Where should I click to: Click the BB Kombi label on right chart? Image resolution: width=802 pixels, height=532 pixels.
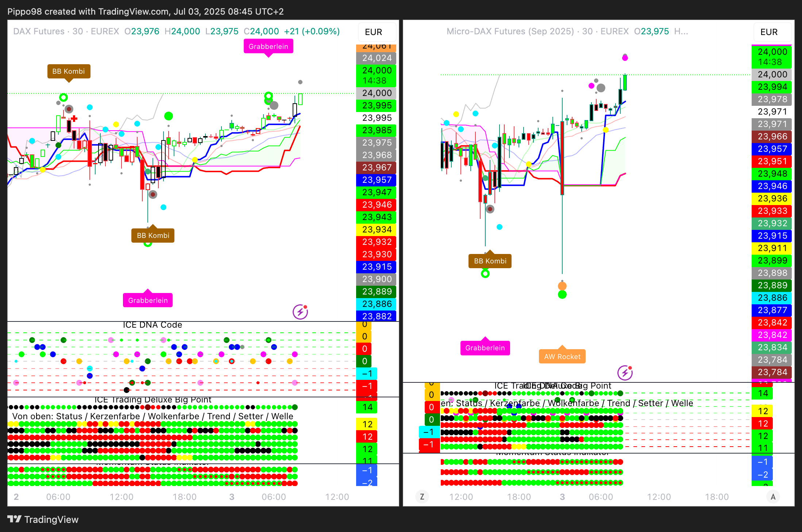tap(490, 261)
